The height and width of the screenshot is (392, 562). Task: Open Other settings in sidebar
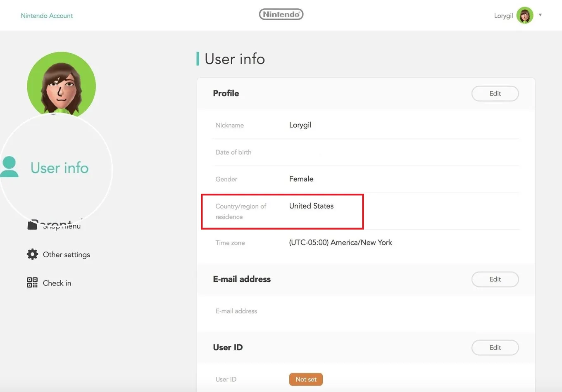click(67, 254)
